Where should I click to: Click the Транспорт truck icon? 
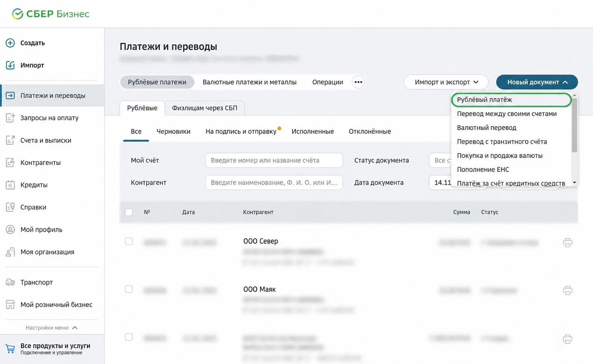click(x=10, y=282)
